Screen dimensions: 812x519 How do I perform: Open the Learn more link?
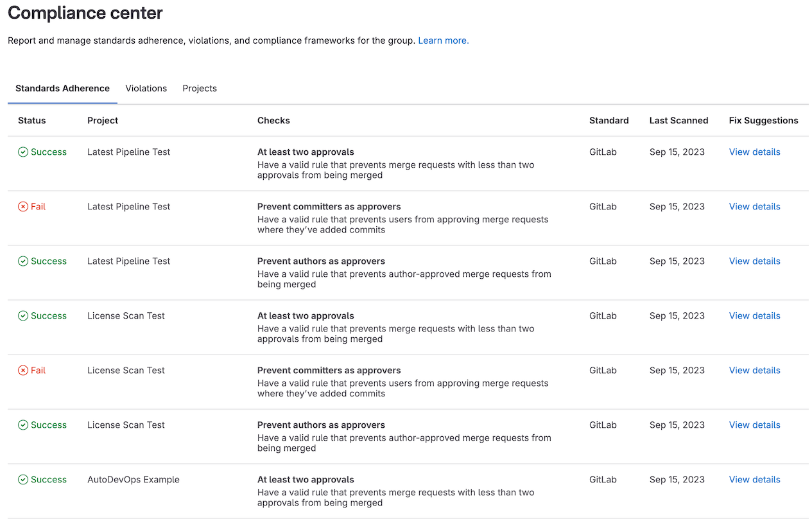443,40
